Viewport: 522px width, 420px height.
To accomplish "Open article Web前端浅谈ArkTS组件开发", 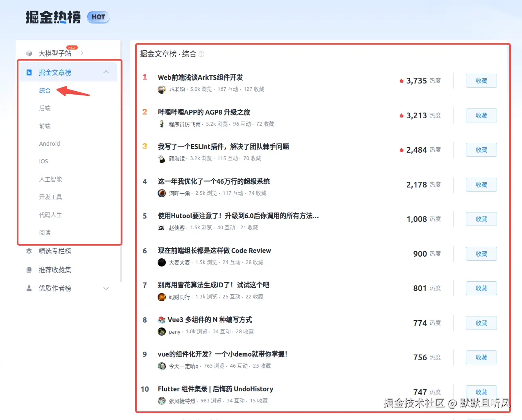I will [x=201, y=77].
